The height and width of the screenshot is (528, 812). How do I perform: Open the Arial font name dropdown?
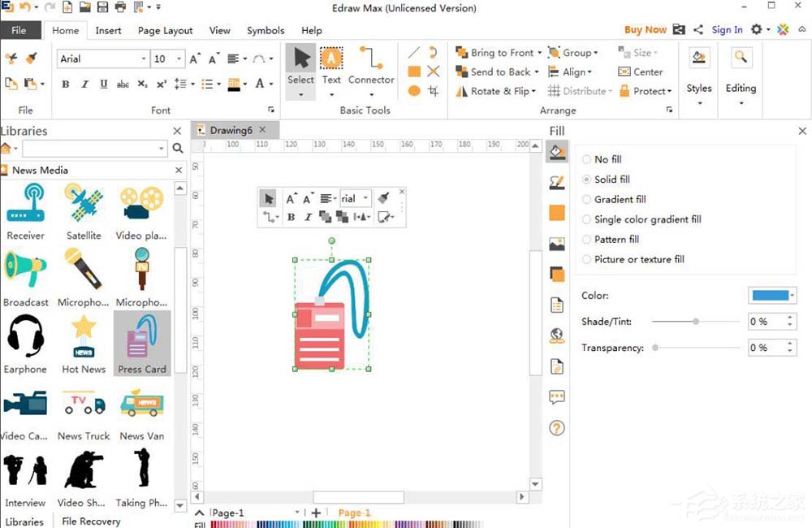(144, 58)
